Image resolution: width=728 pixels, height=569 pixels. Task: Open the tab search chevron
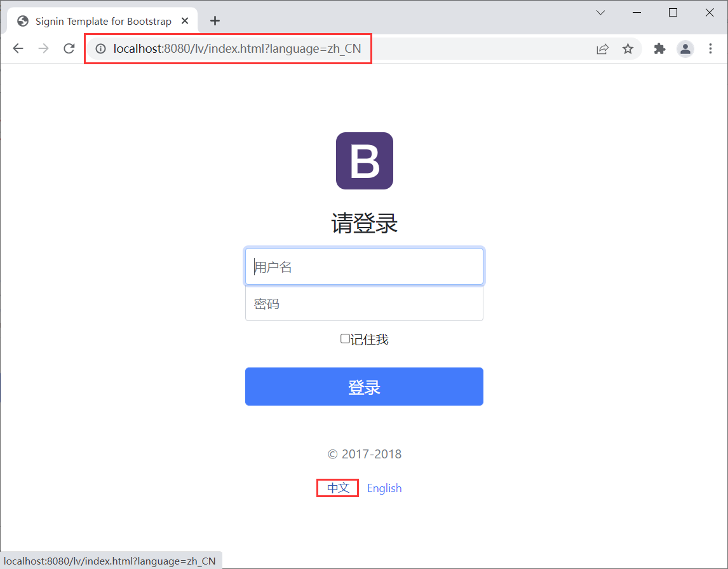coord(600,13)
